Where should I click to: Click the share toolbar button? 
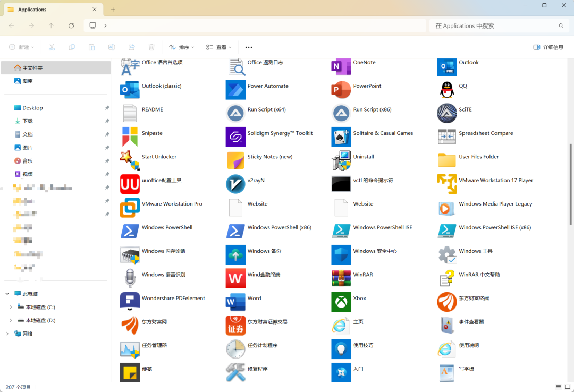131,47
